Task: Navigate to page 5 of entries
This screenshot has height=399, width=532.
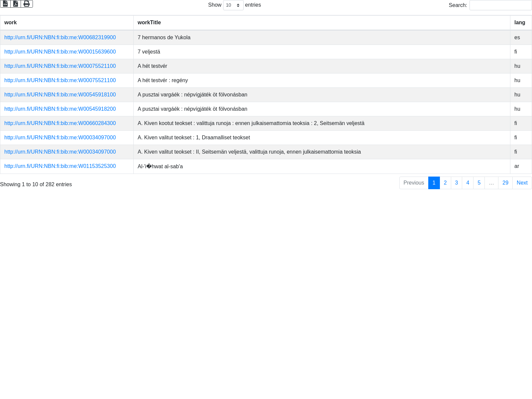Action: (479, 183)
